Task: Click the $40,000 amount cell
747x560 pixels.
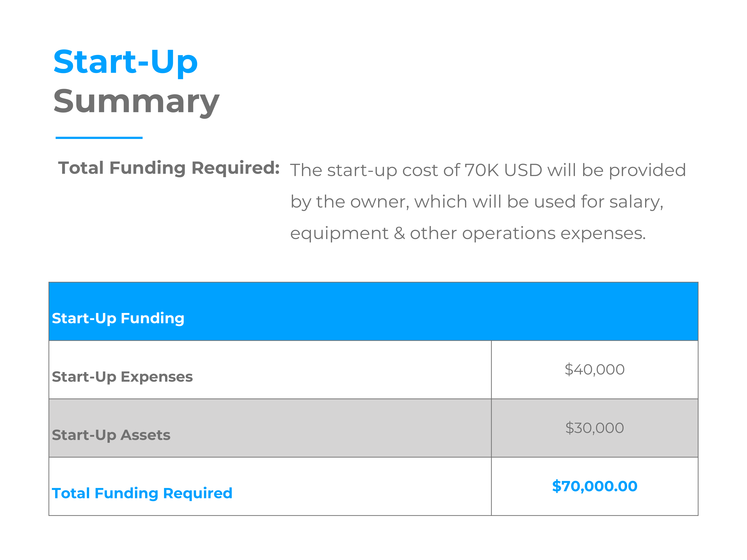Action: click(x=594, y=370)
